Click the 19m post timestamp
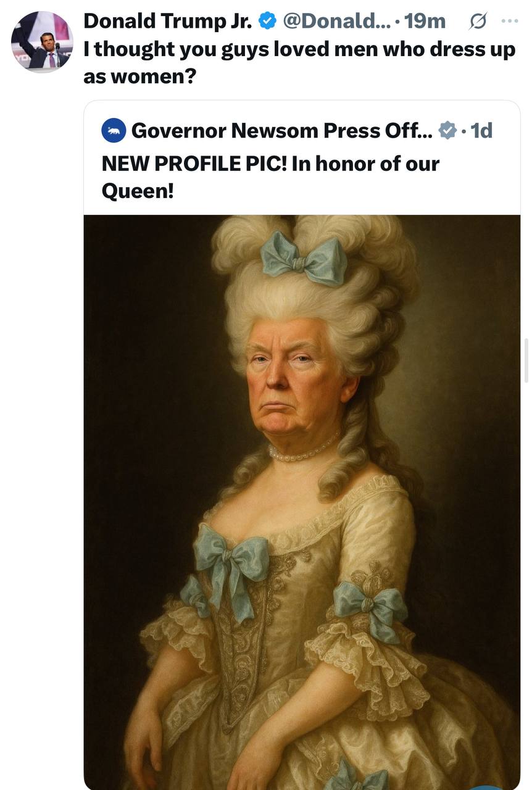This screenshot has width=532, height=790. (x=426, y=21)
